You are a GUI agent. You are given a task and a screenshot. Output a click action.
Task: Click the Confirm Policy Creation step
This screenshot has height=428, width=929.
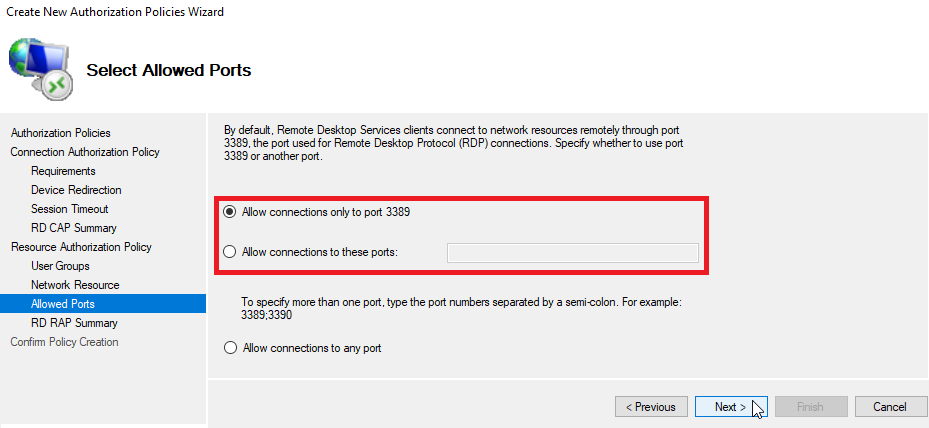pos(64,341)
